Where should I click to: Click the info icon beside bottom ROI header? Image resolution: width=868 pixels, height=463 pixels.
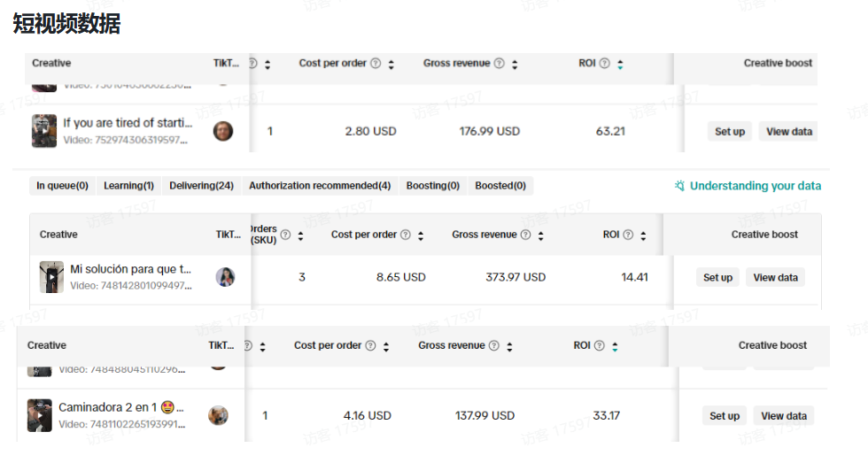pos(600,346)
